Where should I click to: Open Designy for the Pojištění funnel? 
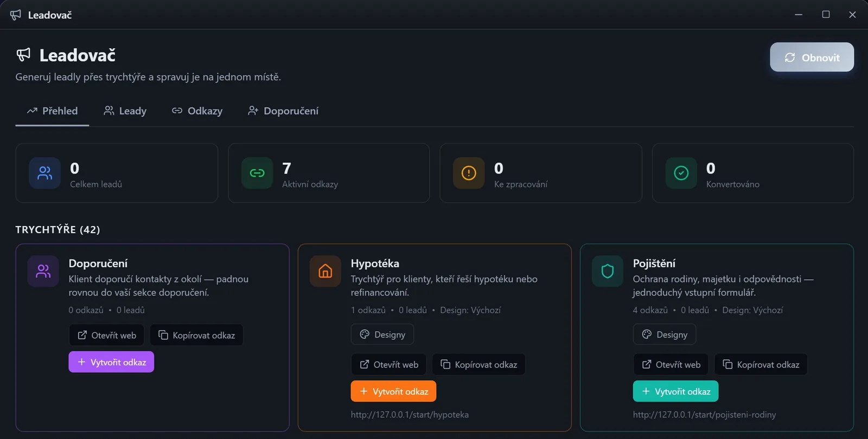(665, 334)
